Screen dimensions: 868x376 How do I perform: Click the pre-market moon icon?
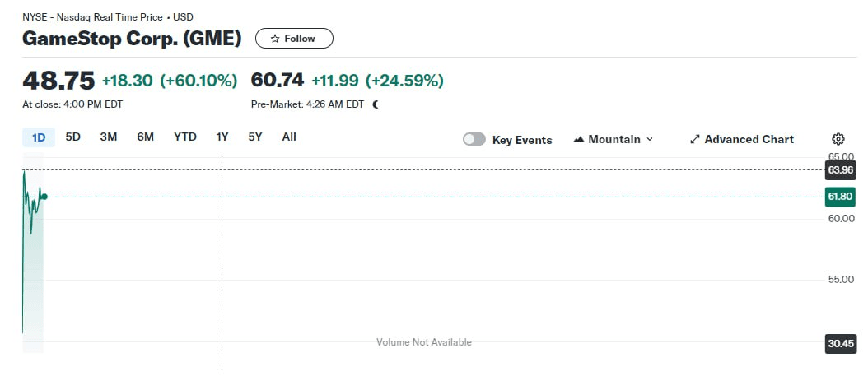[376, 104]
